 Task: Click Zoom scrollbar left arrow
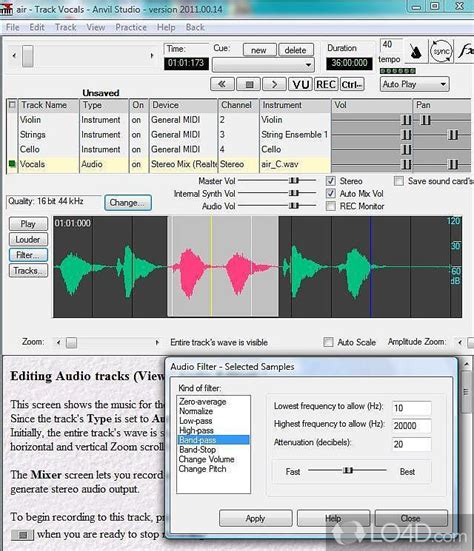click(58, 342)
